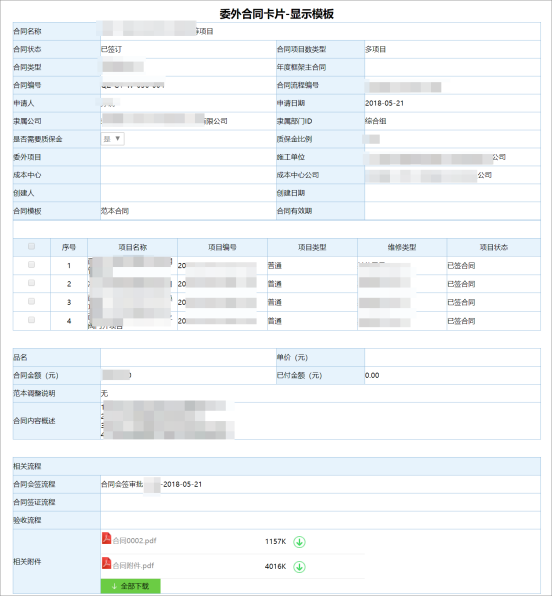Click the 项目状态 column header
The width and height of the screenshot is (553, 596).
(494, 247)
